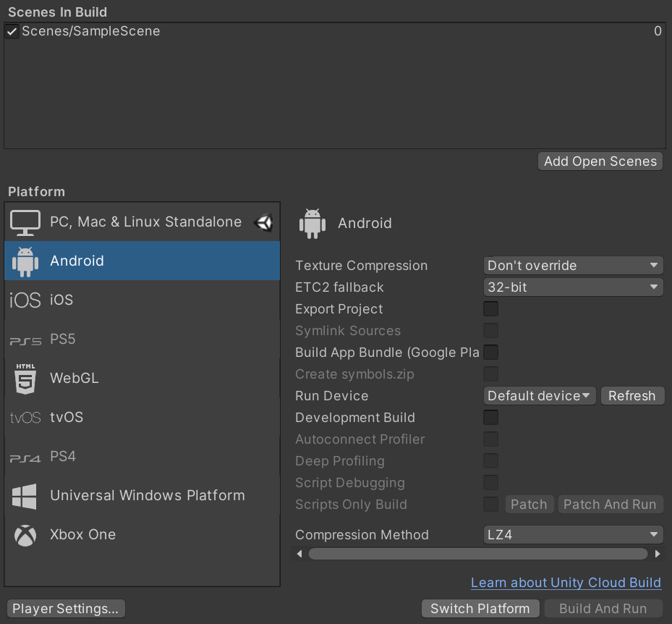Click scene index 0 in Scenes In Build
Image resolution: width=672 pixels, height=624 pixels.
pyautogui.click(x=658, y=31)
